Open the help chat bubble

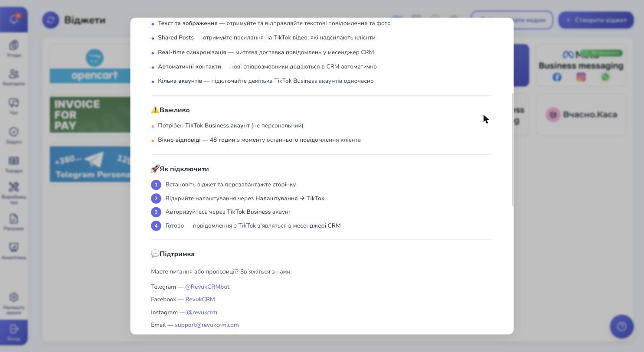pyautogui.click(x=621, y=326)
